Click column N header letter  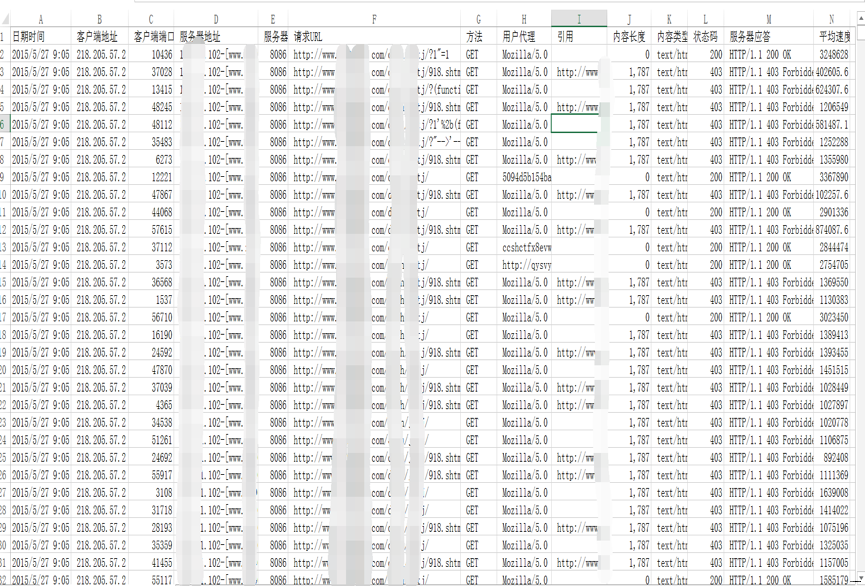click(832, 19)
